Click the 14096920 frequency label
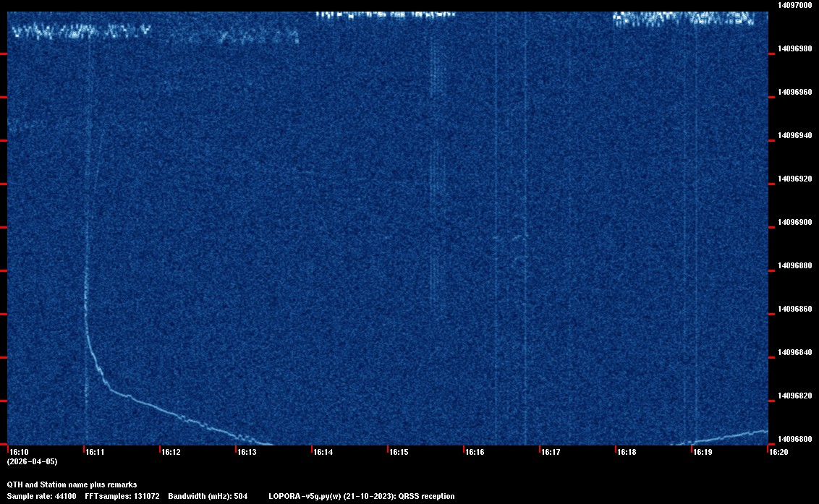 pos(794,179)
